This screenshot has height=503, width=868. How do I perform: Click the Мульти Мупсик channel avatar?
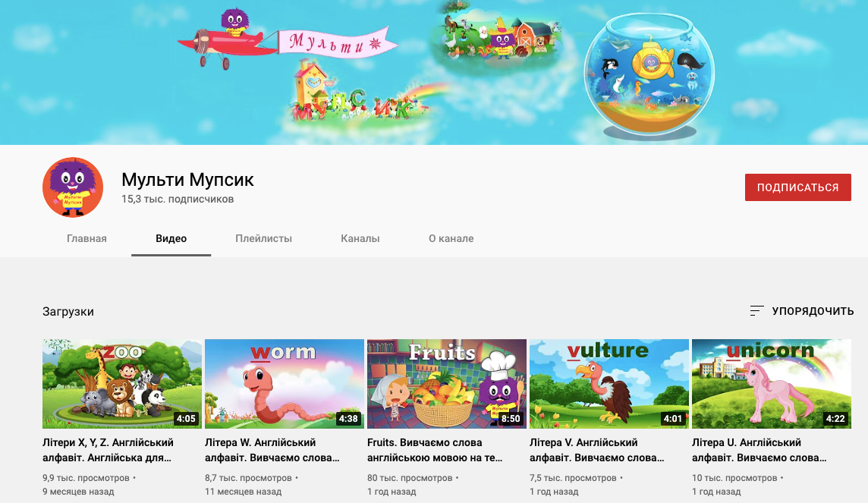73,187
